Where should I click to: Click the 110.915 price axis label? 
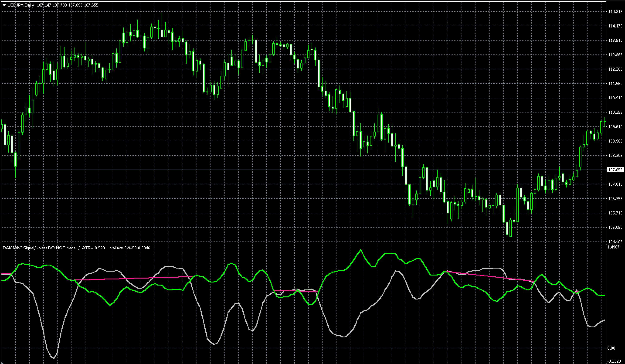tap(615, 98)
